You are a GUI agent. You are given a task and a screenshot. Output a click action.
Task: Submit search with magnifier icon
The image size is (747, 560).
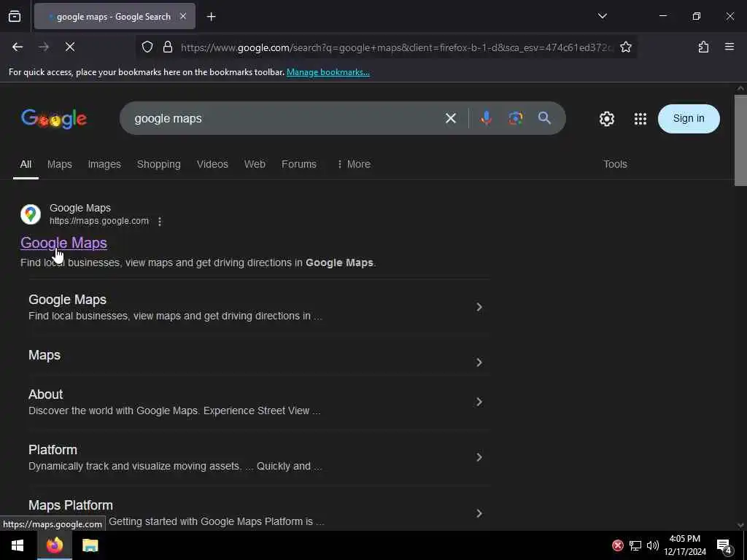[x=544, y=118]
